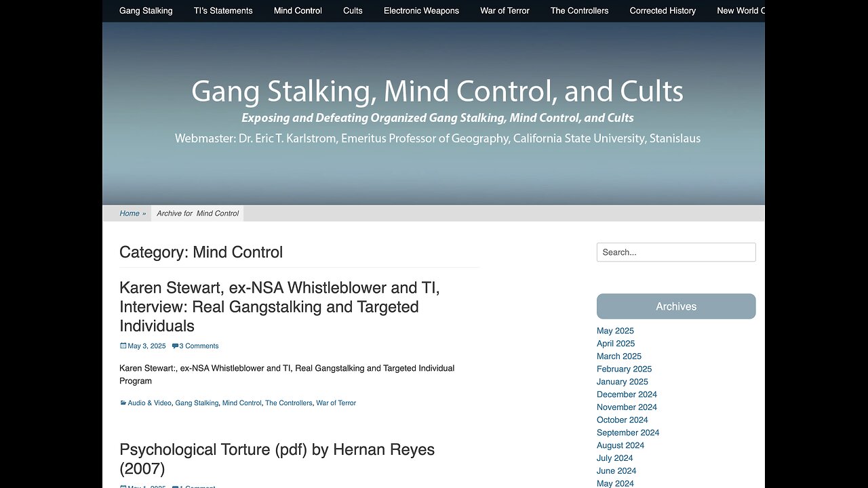Image resolution: width=868 pixels, height=488 pixels.
Task: Open the November 2024 archive
Action: 627,407
